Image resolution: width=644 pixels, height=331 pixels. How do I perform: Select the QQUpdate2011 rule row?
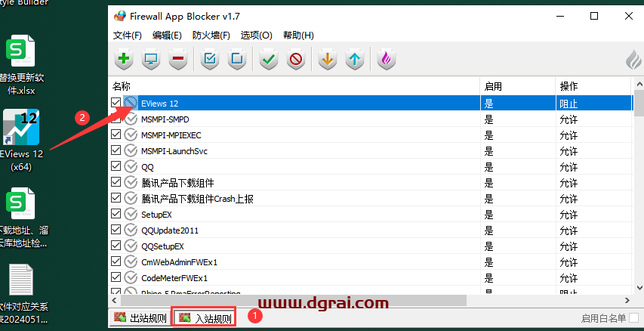(371, 230)
